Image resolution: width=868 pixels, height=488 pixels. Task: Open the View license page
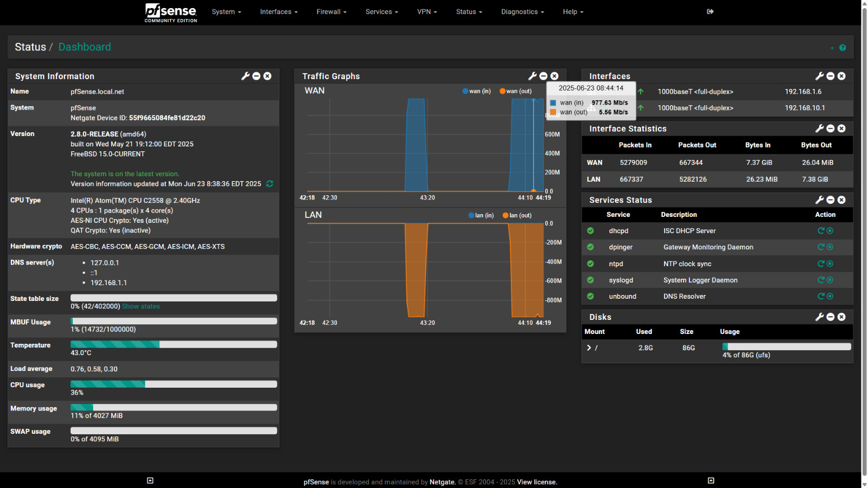(536, 481)
